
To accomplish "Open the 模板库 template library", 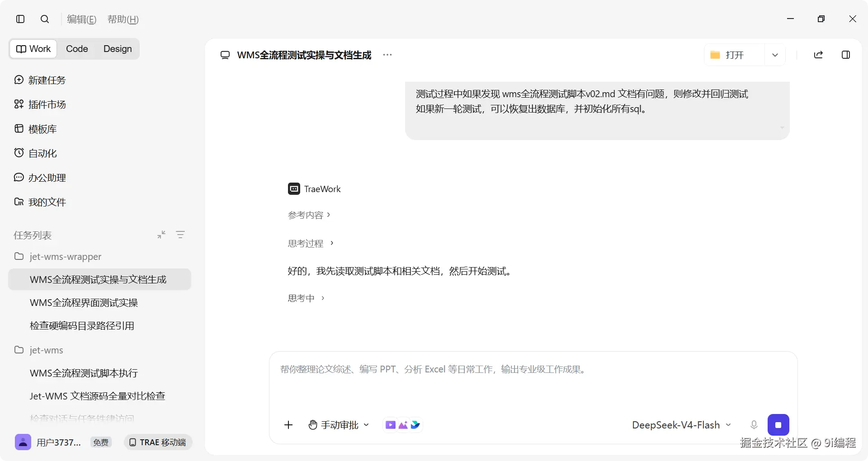I will [36, 129].
